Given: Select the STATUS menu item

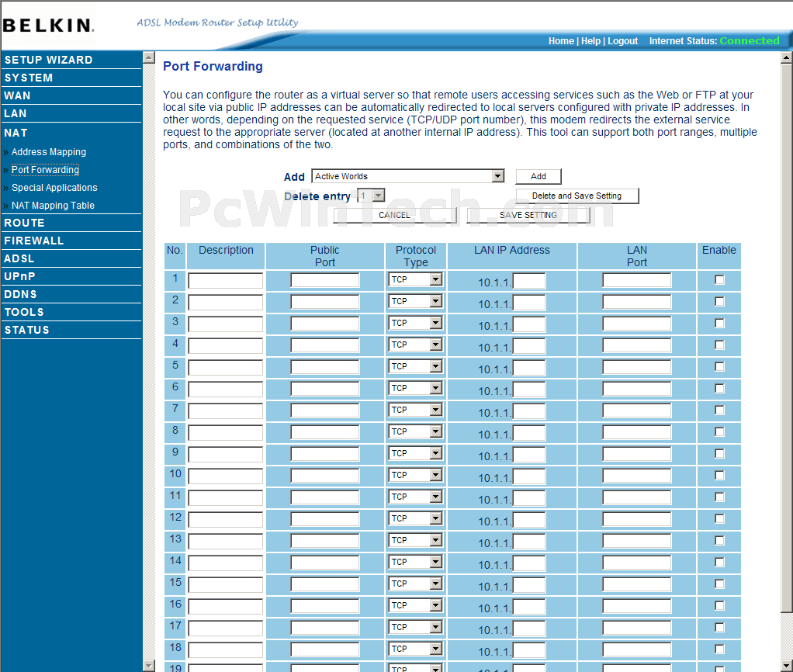Looking at the screenshot, I should (x=27, y=331).
